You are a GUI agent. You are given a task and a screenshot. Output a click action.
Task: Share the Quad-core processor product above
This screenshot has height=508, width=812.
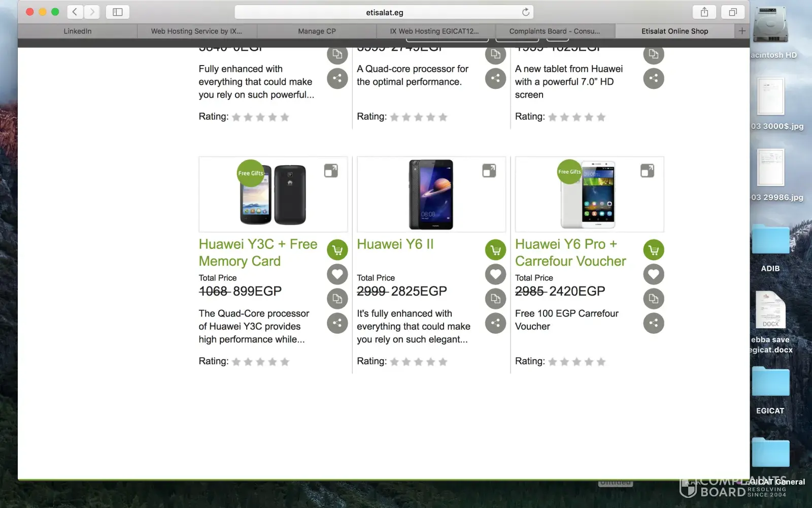(496, 78)
